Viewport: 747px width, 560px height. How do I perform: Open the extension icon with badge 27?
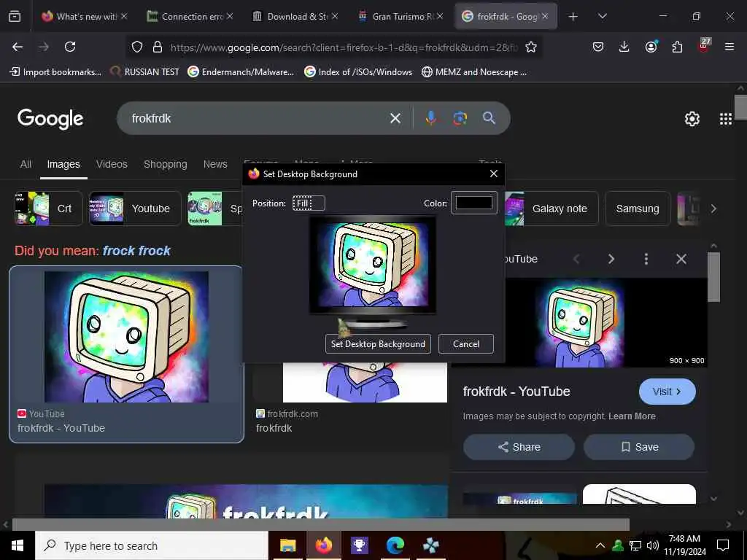click(x=704, y=46)
